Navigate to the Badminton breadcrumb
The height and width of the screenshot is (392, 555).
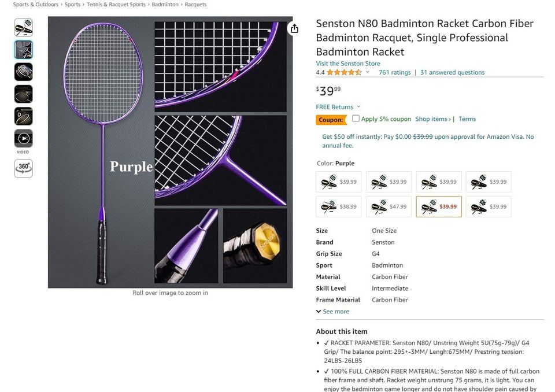tap(164, 4)
